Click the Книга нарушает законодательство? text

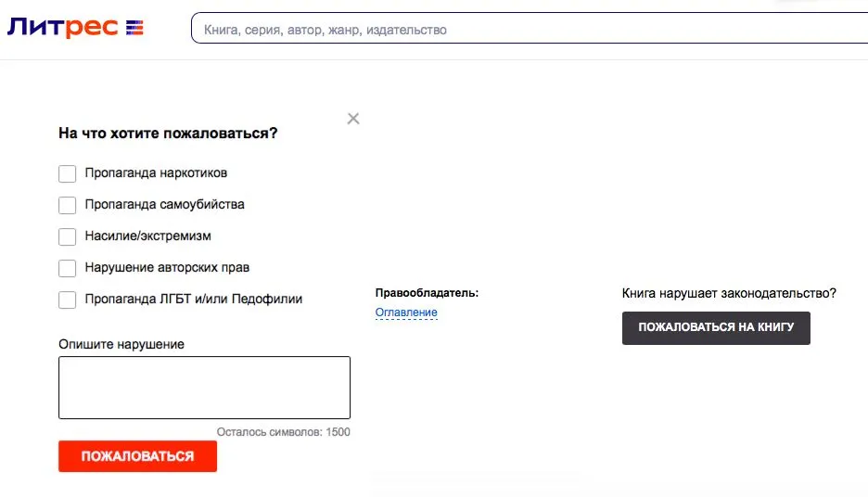click(x=729, y=293)
